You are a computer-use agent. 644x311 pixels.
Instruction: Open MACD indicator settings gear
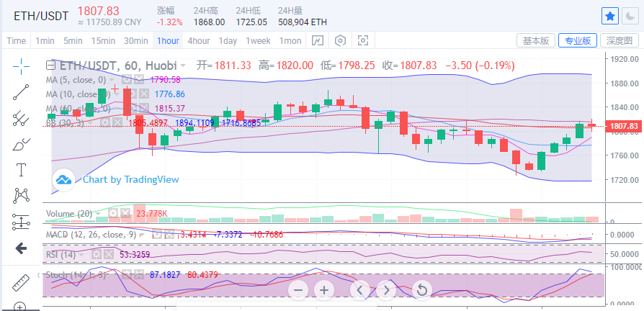point(156,235)
